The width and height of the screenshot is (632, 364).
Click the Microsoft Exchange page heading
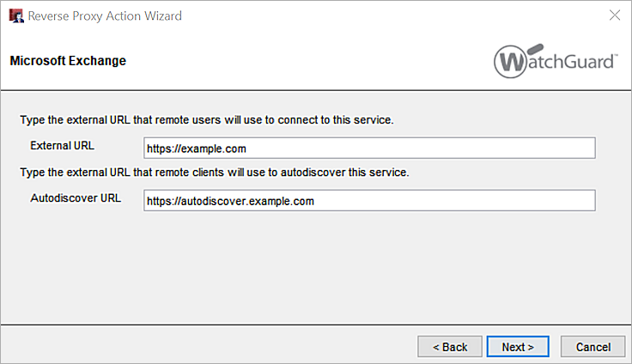click(x=68, y=62)
